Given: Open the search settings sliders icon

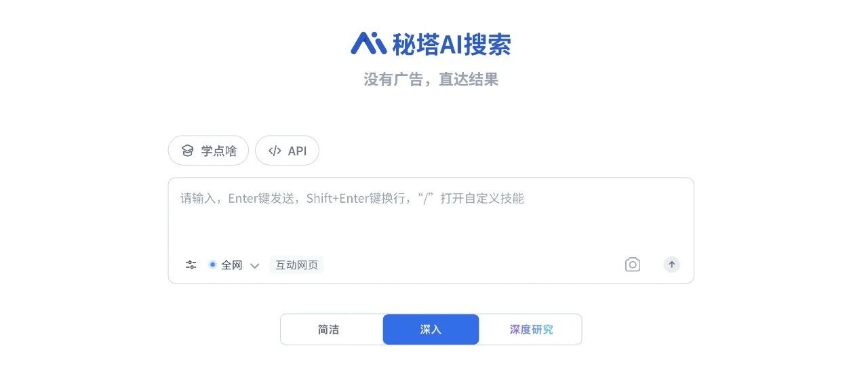Looking at the screenshot, I should [x=191, y=265].
